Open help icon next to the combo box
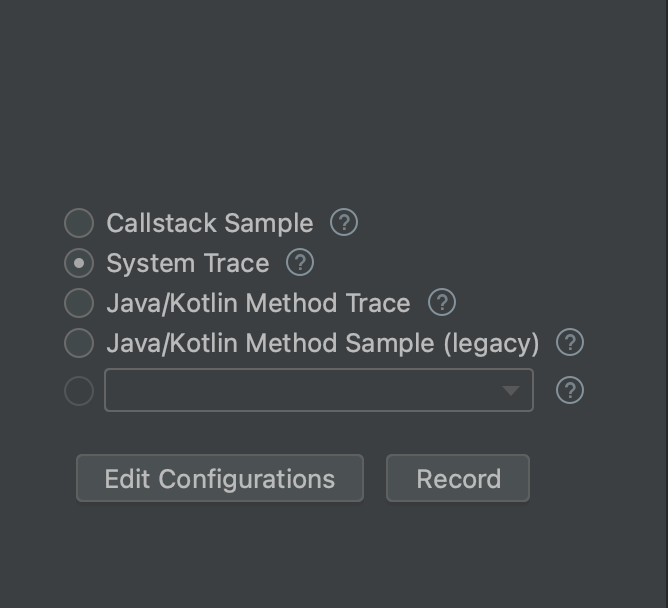The width and height of the screenshot is (668, 608). 570,390
